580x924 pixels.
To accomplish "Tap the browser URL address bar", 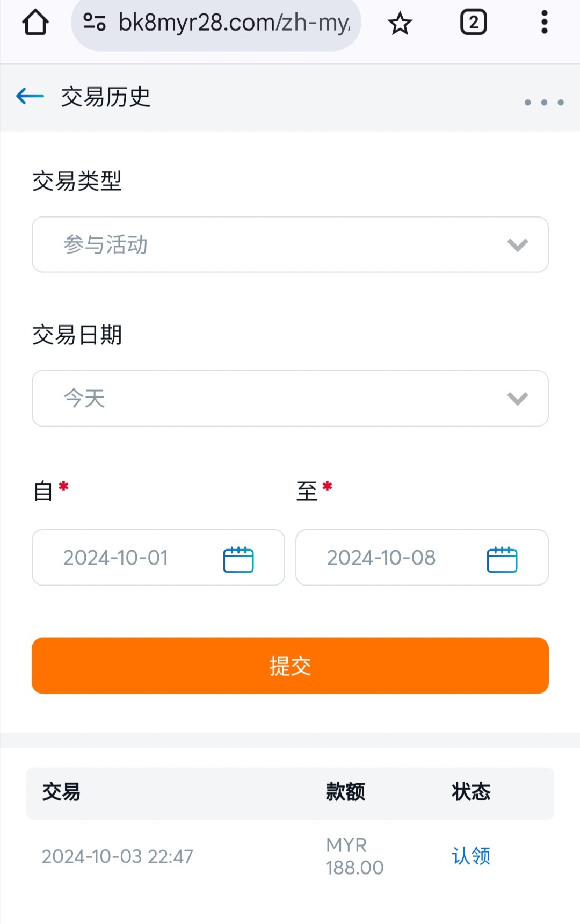I will point(234,23).
